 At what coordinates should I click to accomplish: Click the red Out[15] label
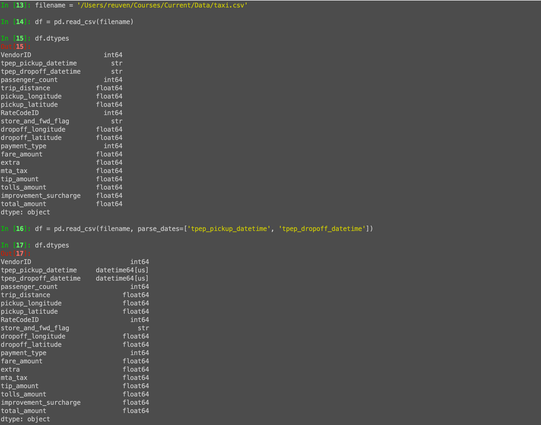pos(16,47)
